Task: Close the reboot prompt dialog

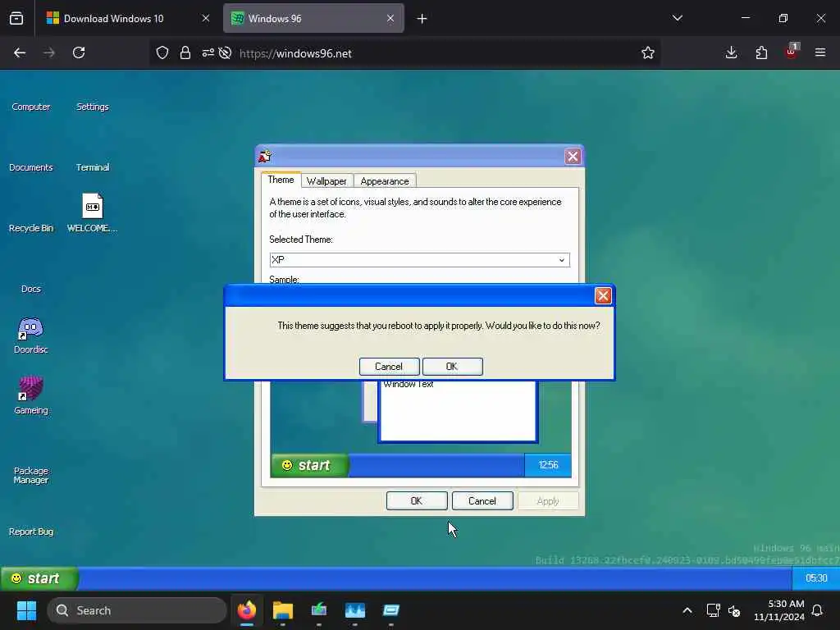Action: (x=603, y=295)
